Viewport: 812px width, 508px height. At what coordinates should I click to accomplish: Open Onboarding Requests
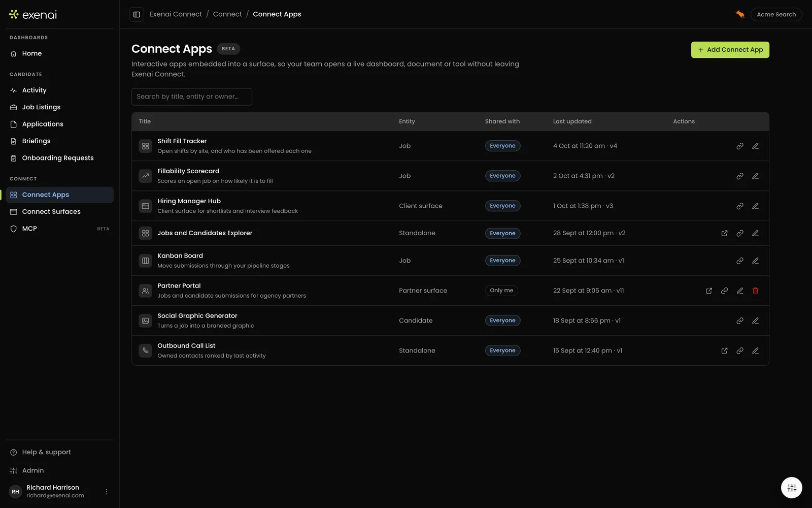pos(60,158)
